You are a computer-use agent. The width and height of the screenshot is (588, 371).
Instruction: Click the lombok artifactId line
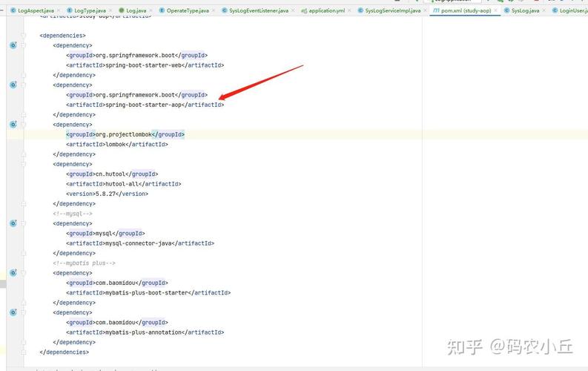117,145
